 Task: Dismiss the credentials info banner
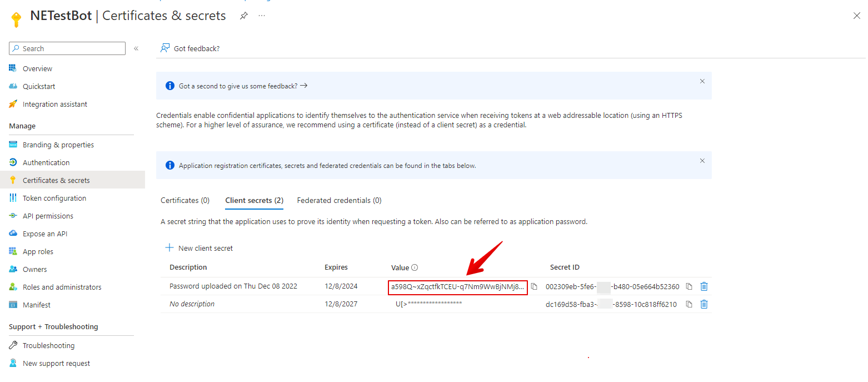pyautogui.click(x=702, y=161)
